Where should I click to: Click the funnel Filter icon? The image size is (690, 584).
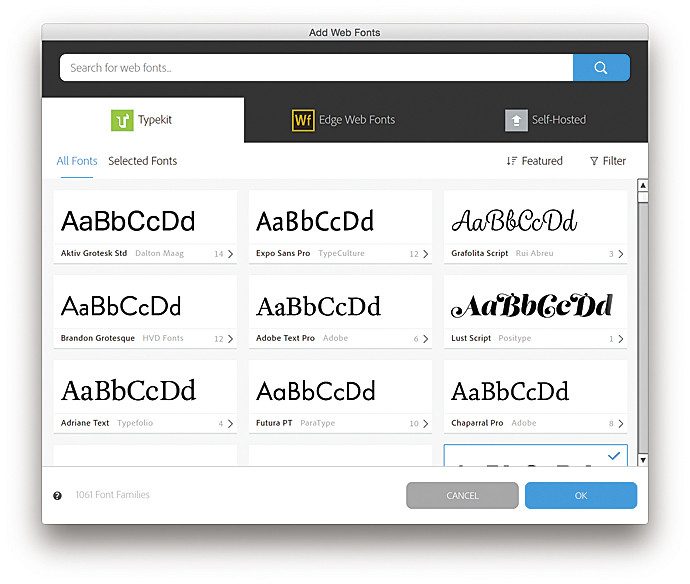click(594, 161)
